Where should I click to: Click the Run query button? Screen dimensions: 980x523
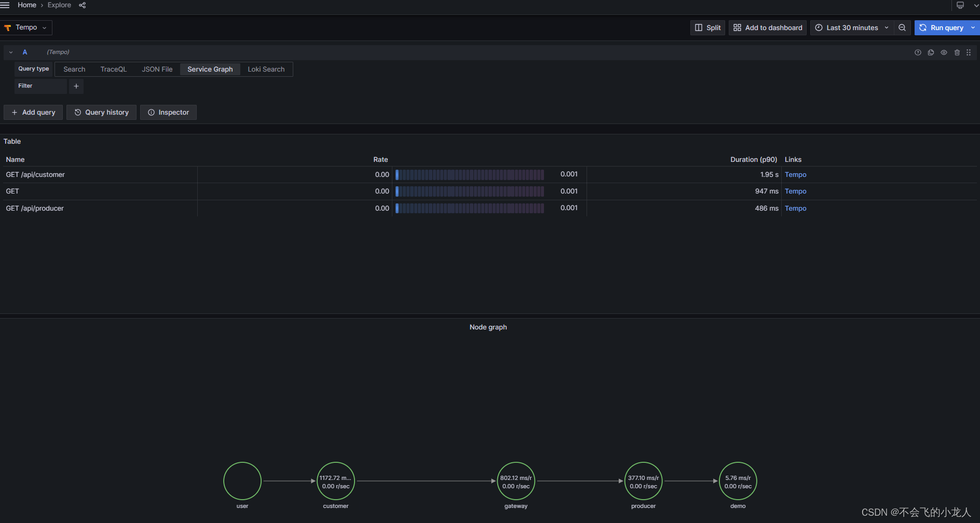[946, 27]
